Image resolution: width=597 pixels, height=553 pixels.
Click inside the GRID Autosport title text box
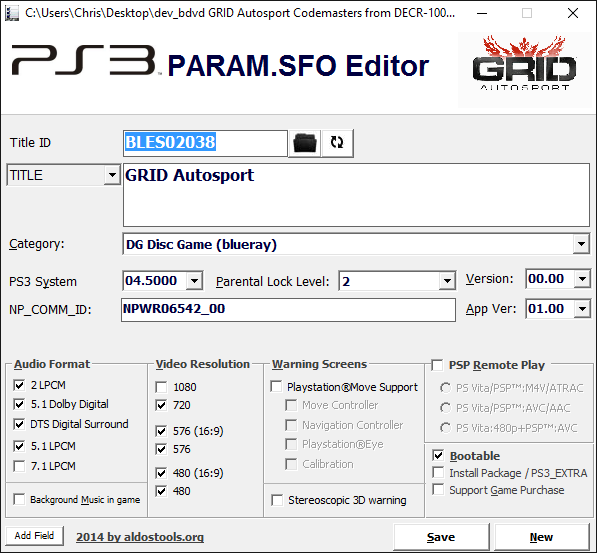point(356,195)
